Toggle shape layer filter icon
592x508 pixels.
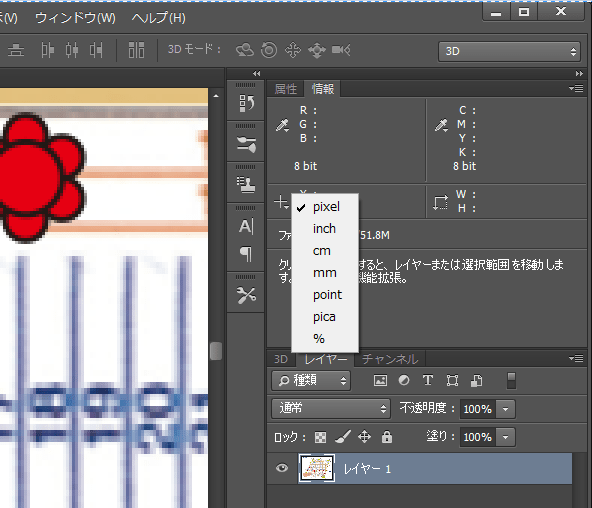point(452,380)
